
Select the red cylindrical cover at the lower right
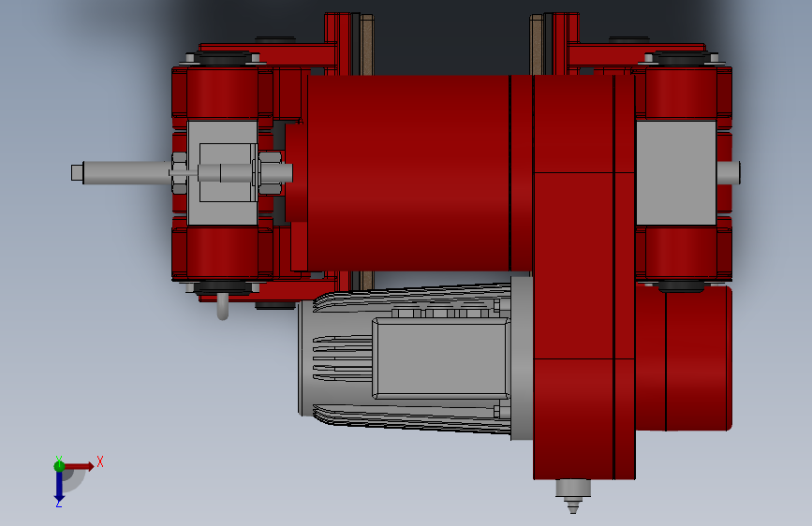coord(684,358)
